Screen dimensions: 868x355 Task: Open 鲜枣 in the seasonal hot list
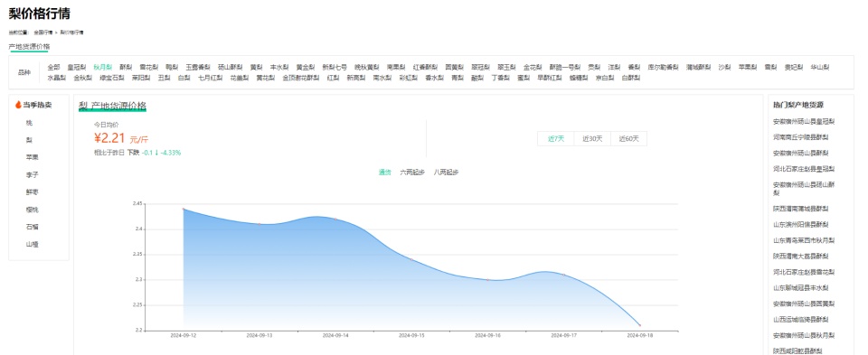pyautogui.click(x=33, y=192)
